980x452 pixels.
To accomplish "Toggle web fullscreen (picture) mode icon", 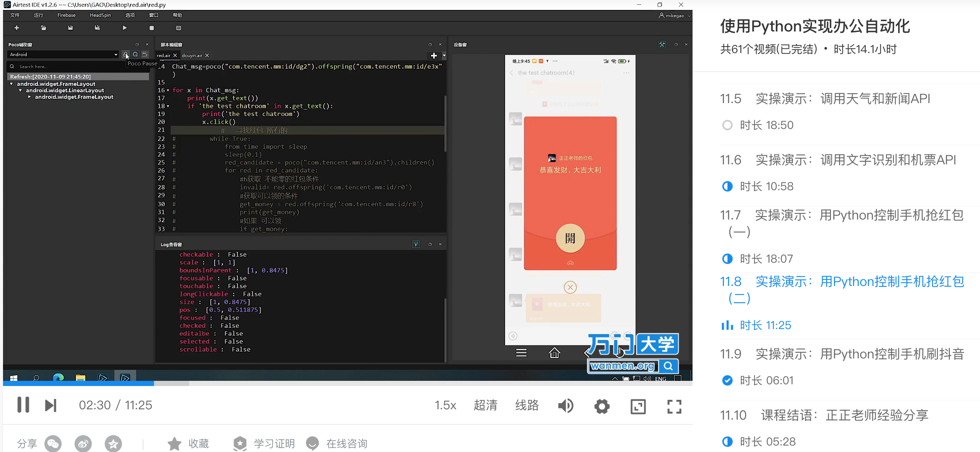I will [638, 406].
